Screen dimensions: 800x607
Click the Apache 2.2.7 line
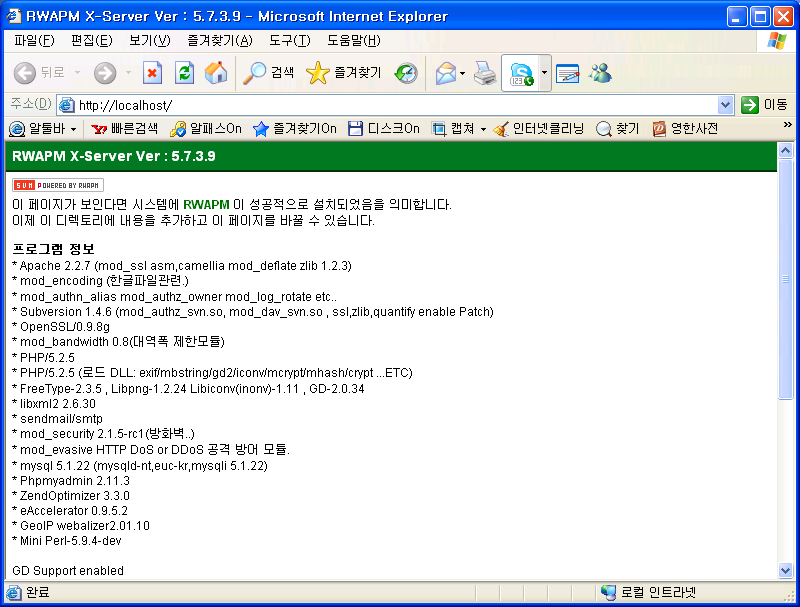[x=182, y=266]
